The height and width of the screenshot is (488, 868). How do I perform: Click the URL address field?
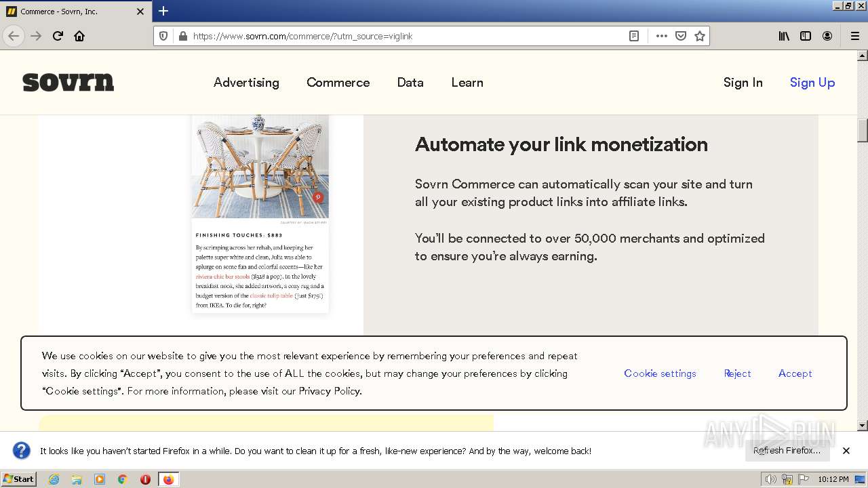pyautogui.click(x=407, y=36)
